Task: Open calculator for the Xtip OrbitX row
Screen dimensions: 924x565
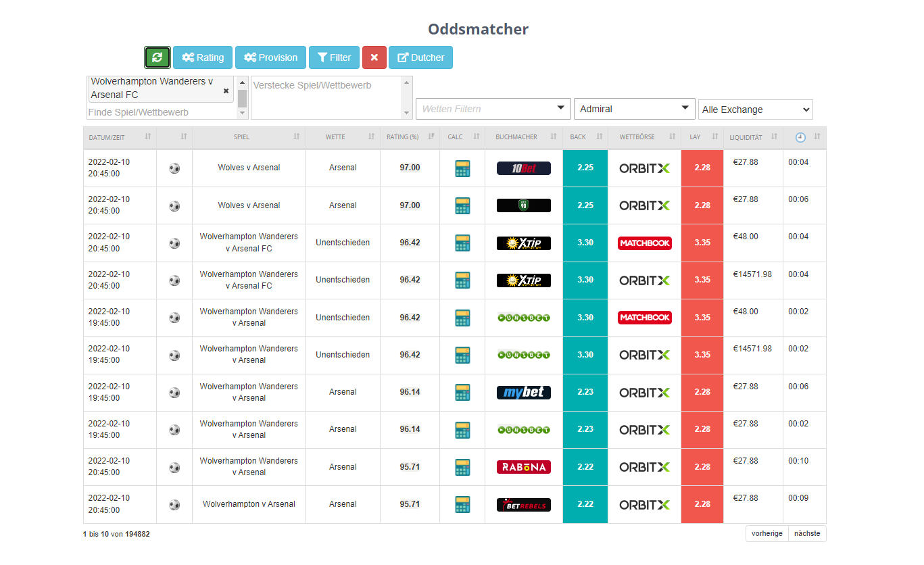Action: coord(462,280)
